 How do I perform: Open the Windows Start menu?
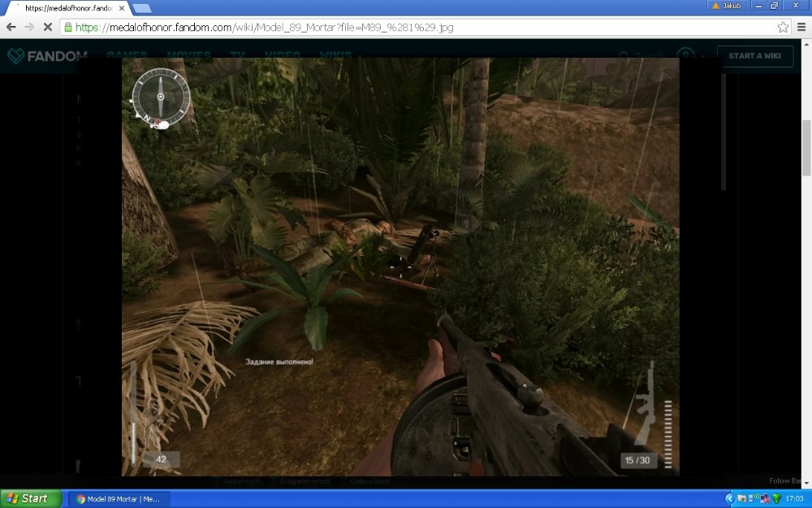click(x=31, y=499)
